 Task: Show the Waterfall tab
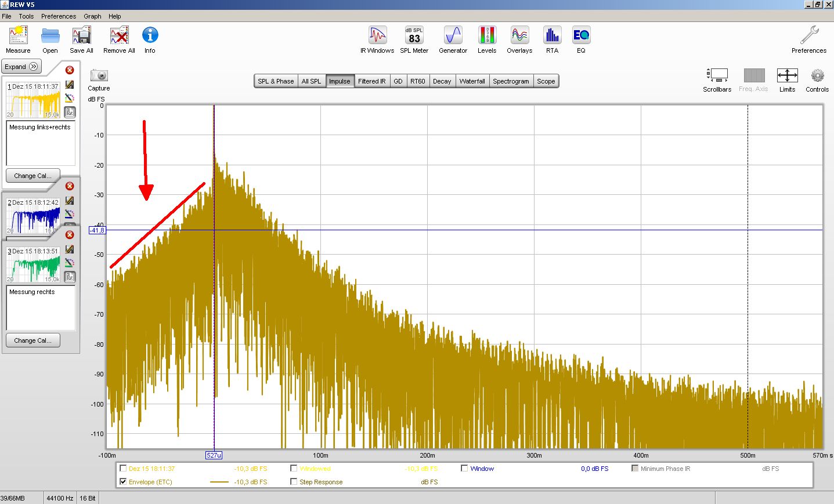(x=472, y=81)
